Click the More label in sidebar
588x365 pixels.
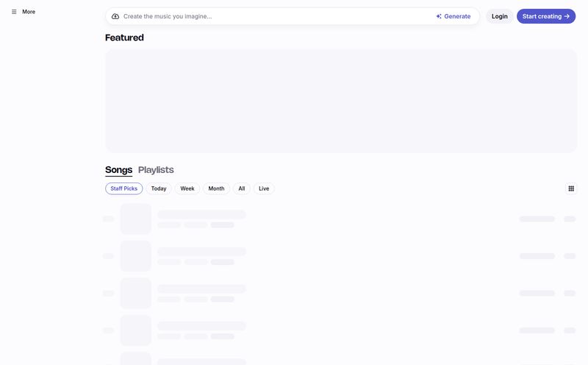point(29,12)
